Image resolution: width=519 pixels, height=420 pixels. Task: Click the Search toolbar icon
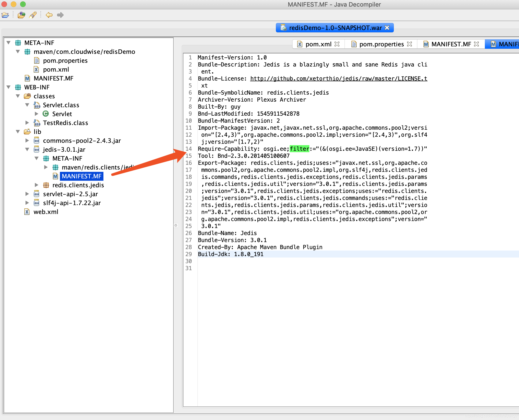click(33, 15)
